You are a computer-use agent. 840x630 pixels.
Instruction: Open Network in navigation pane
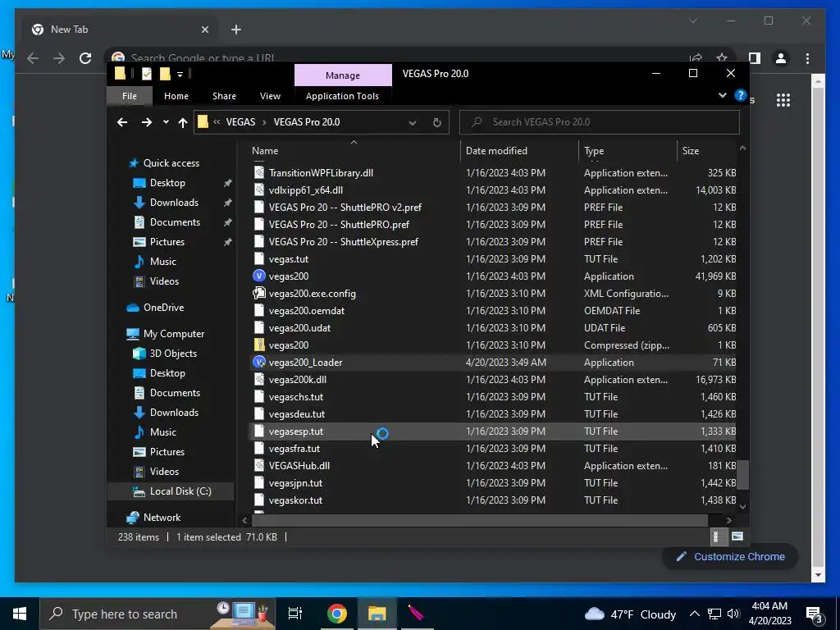pos(162,518)
